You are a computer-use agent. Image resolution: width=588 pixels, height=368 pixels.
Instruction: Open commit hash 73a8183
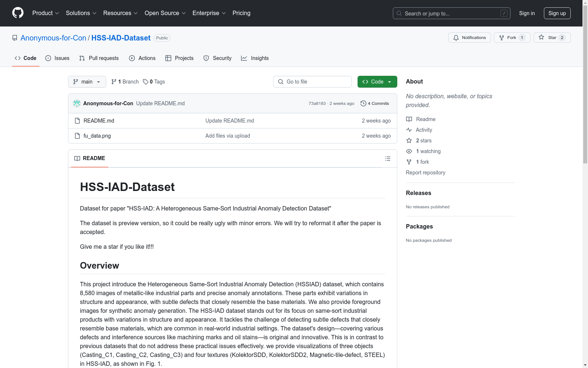pos(317,103)
